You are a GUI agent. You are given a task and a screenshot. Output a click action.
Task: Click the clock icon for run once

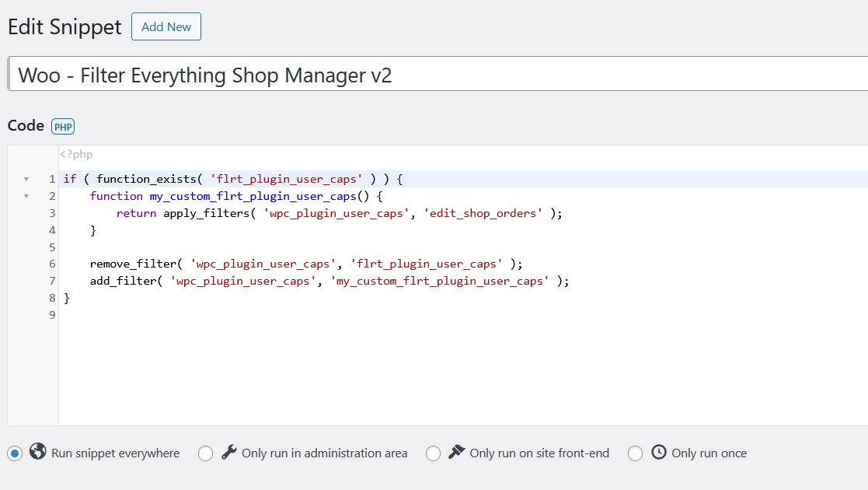(x=659, y=452)
